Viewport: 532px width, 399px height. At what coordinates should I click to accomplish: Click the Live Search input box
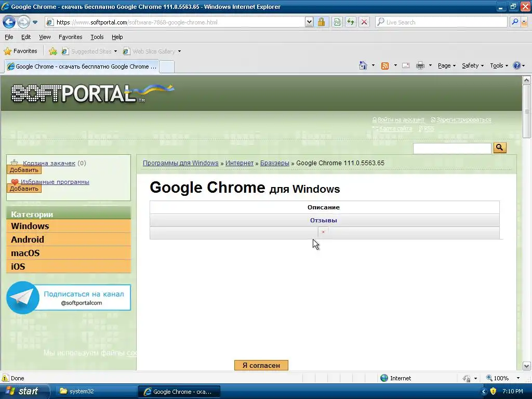[x=442, y=22]
